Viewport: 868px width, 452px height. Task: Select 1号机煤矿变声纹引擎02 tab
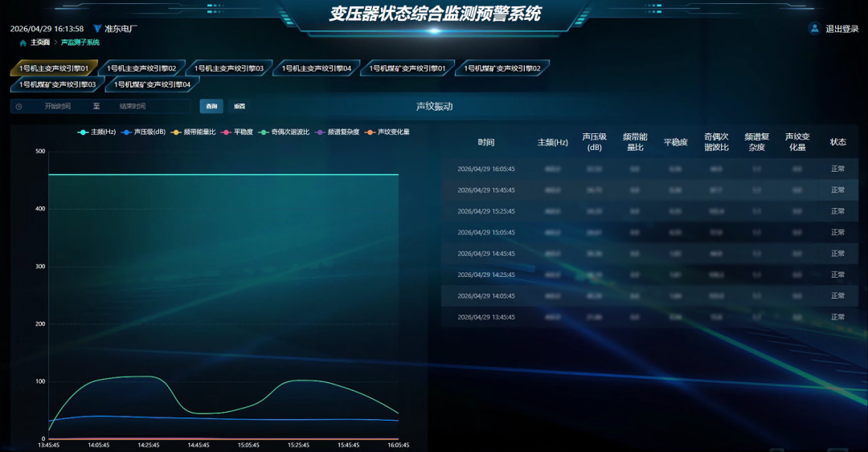coord(502,68)
